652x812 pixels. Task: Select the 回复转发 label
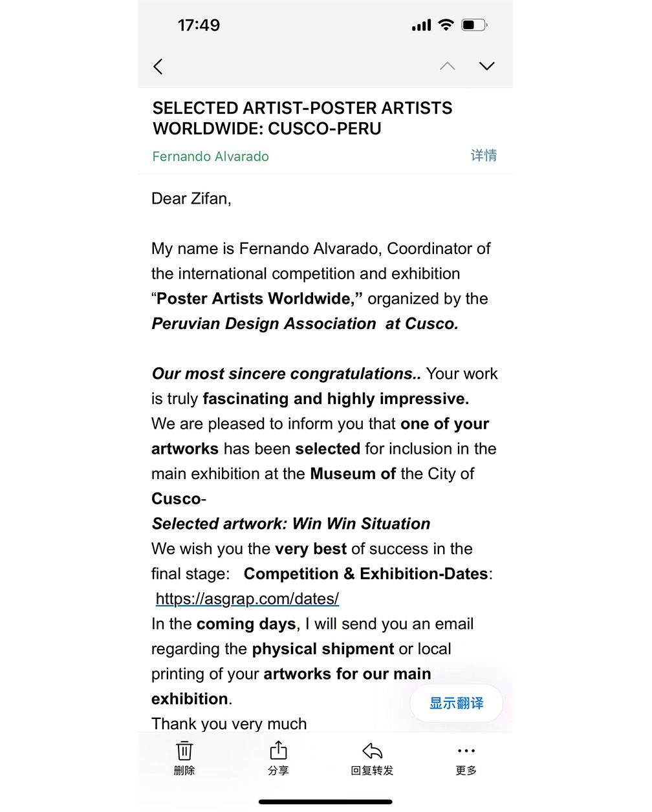coord(372,771)
